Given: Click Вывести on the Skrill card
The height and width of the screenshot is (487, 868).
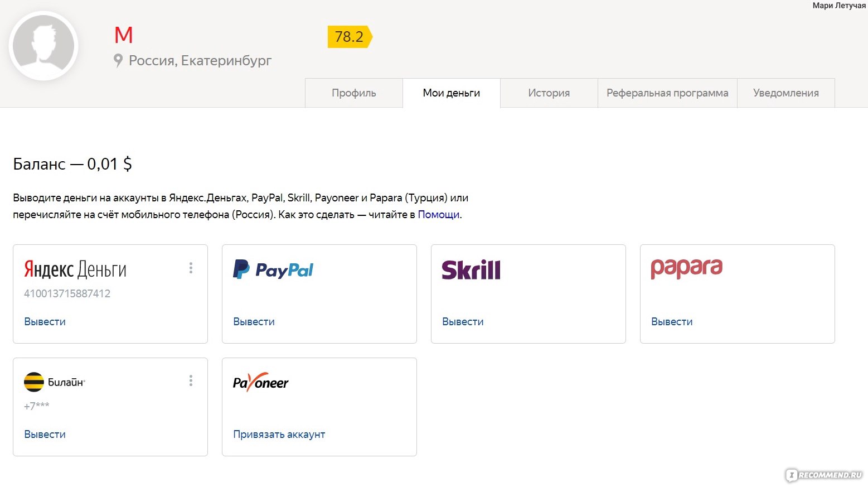Looking at the screenshot, I should 463,322.
